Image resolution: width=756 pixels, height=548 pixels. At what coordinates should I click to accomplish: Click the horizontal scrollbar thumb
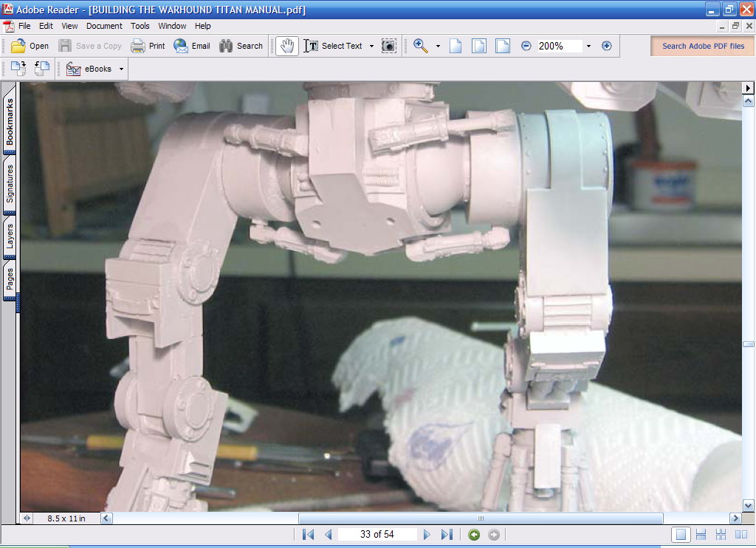click(481, 518)
